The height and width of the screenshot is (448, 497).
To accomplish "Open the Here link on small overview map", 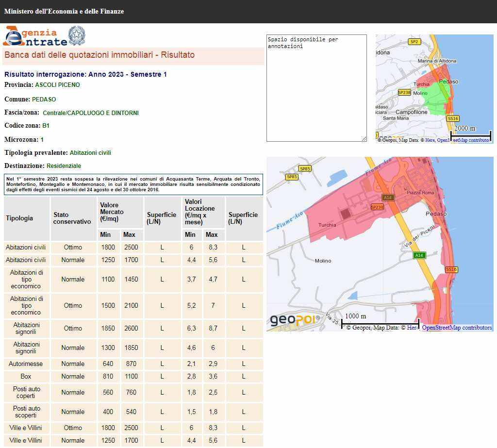I will [x=430, y=140].
